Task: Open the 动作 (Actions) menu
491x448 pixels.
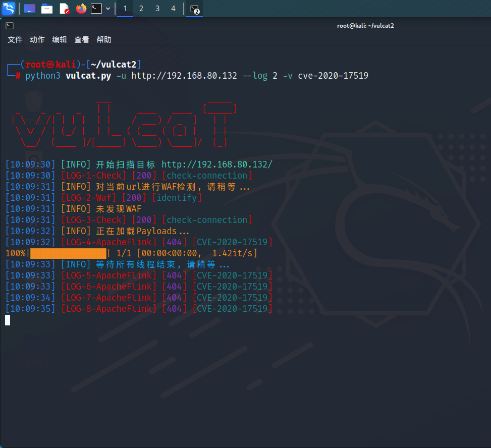Action: (x=37, y=40)
